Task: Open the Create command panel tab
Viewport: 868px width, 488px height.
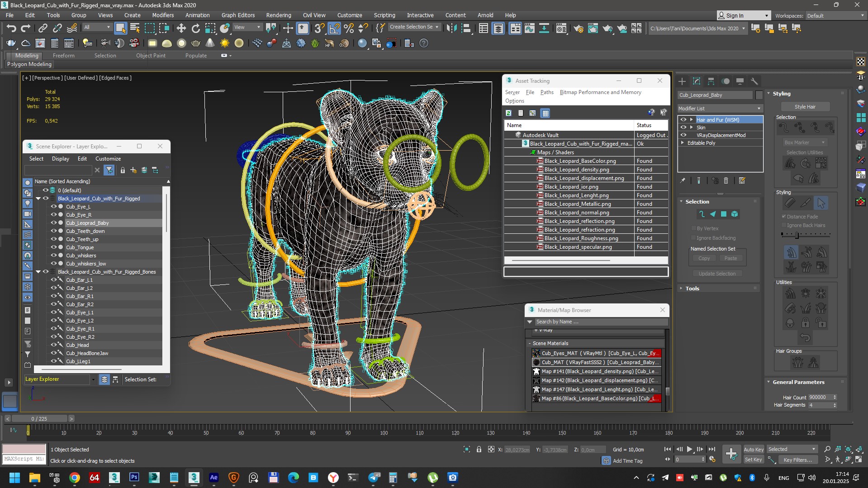Action: point(682,81)
